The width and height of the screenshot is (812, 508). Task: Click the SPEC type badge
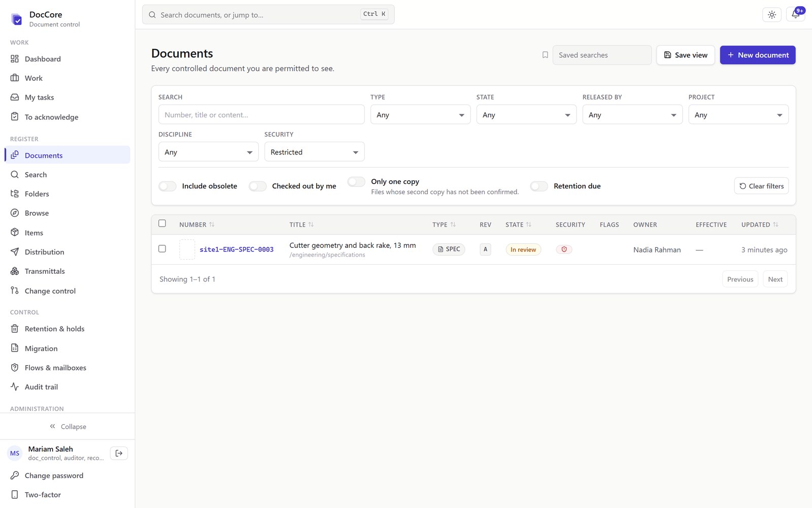click(449, 249)
